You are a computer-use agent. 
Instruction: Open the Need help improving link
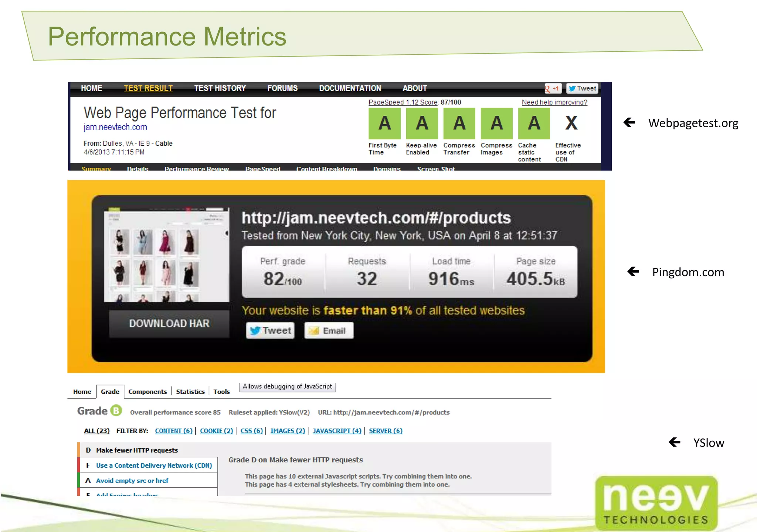pyautogui.click(x=554, y=102)
